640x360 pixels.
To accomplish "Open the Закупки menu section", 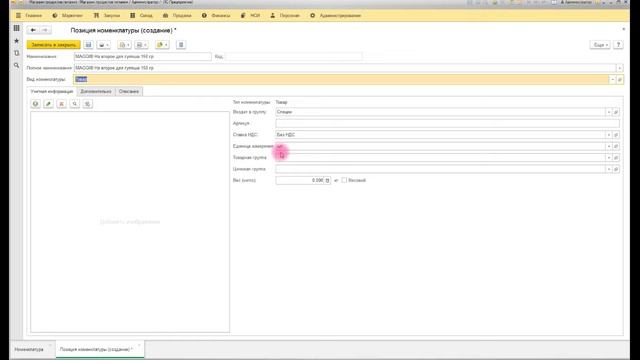I will (x=107, y=16).
